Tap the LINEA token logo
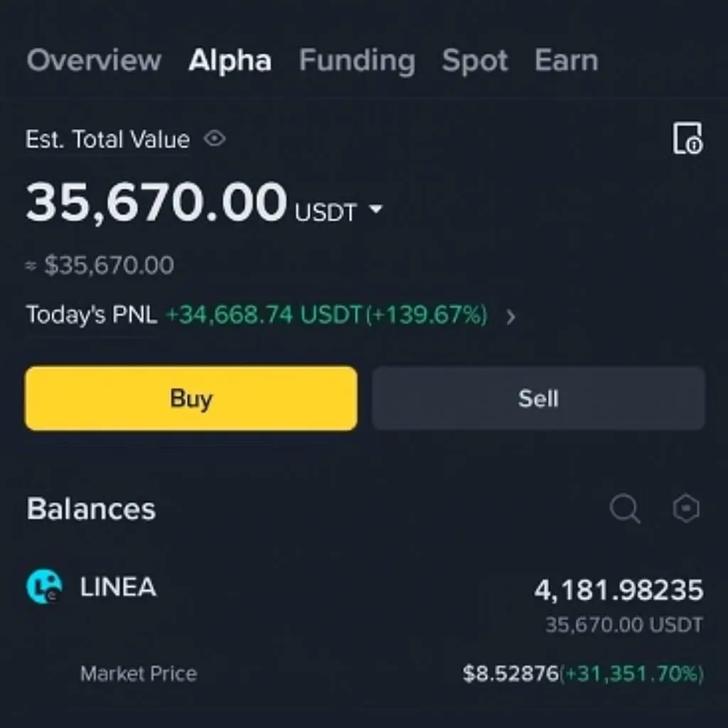 [x=44, y=587]
